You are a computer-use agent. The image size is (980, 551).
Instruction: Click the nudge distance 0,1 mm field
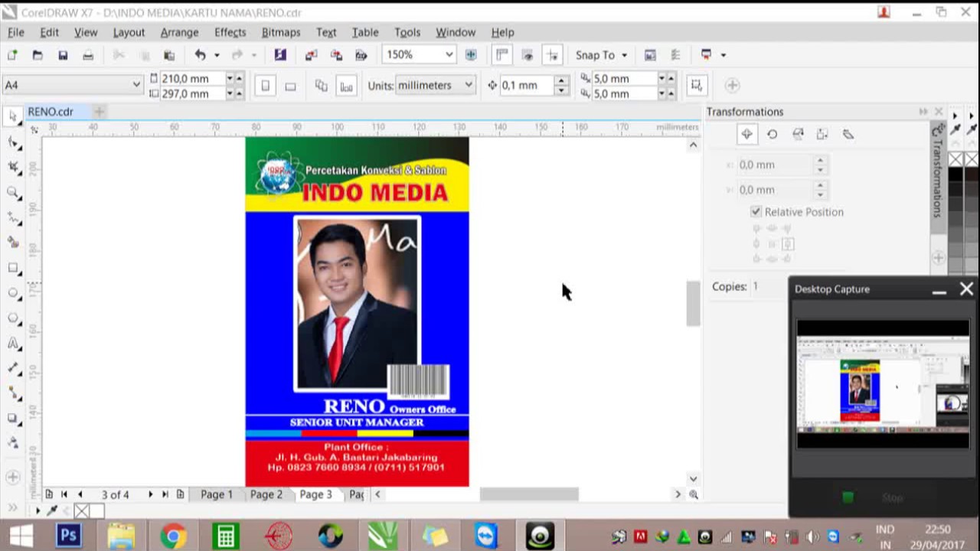527,85
